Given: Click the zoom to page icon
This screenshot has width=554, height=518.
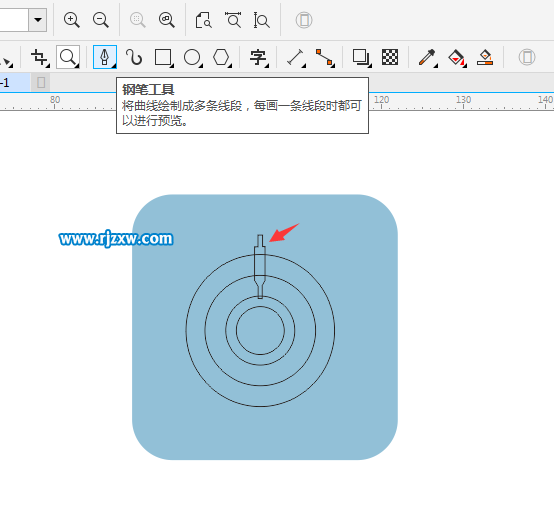Looking at the screenshot, I should point(204,20).
